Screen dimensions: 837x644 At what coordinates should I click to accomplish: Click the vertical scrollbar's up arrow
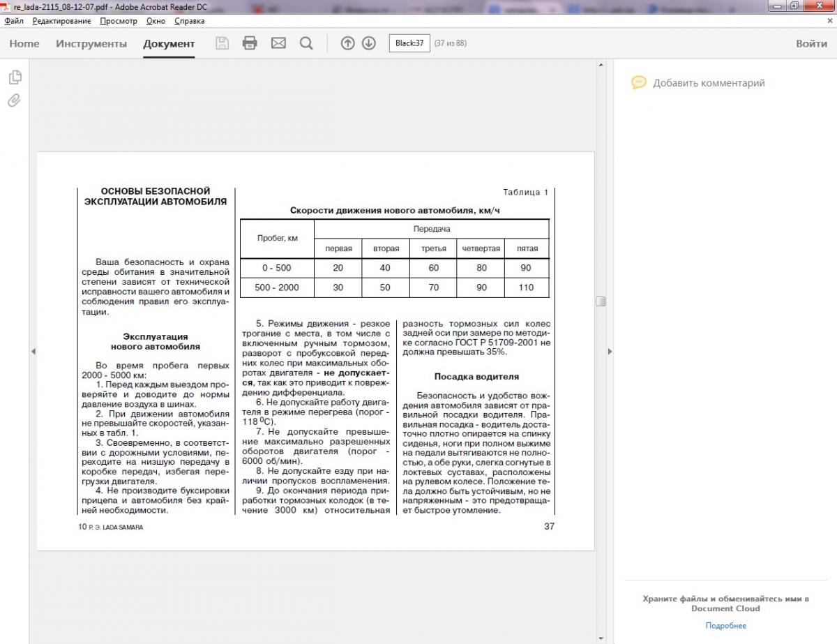point(601,65)
